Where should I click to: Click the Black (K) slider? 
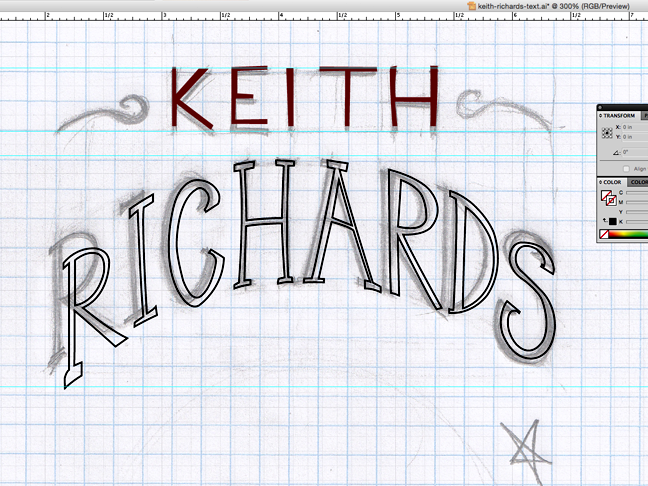pyautogui.click(x=637, y=222)
